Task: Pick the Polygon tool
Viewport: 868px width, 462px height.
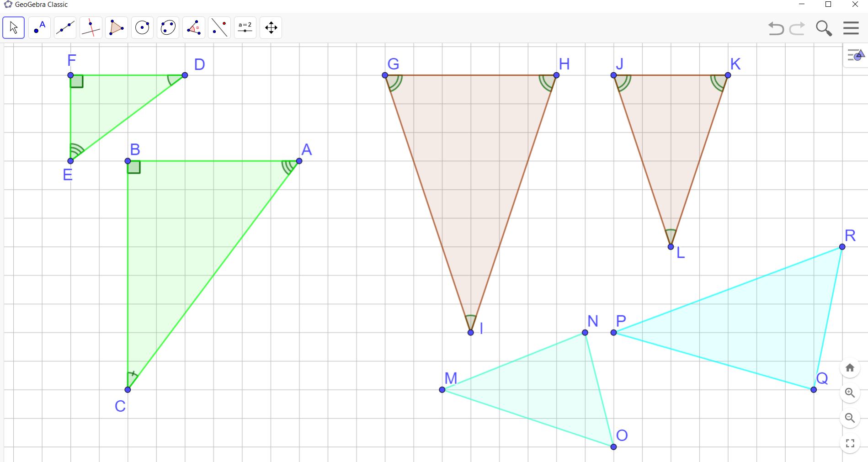Action: pos(117,28)
